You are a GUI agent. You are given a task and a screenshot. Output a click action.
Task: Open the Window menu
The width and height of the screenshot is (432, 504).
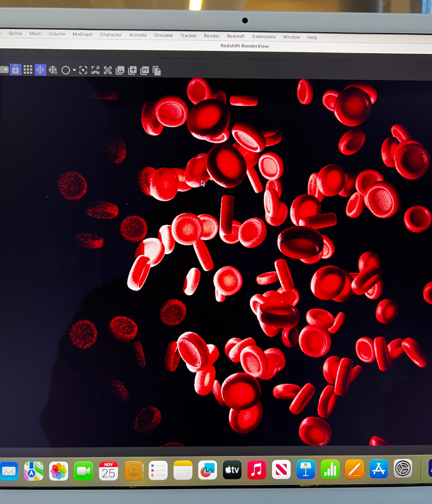[291, 37]
